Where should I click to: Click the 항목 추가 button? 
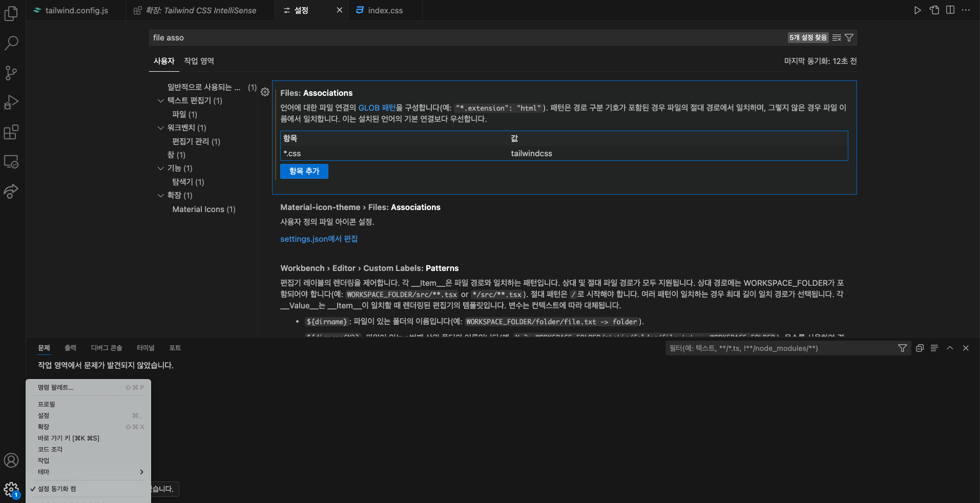click(304, 171)
